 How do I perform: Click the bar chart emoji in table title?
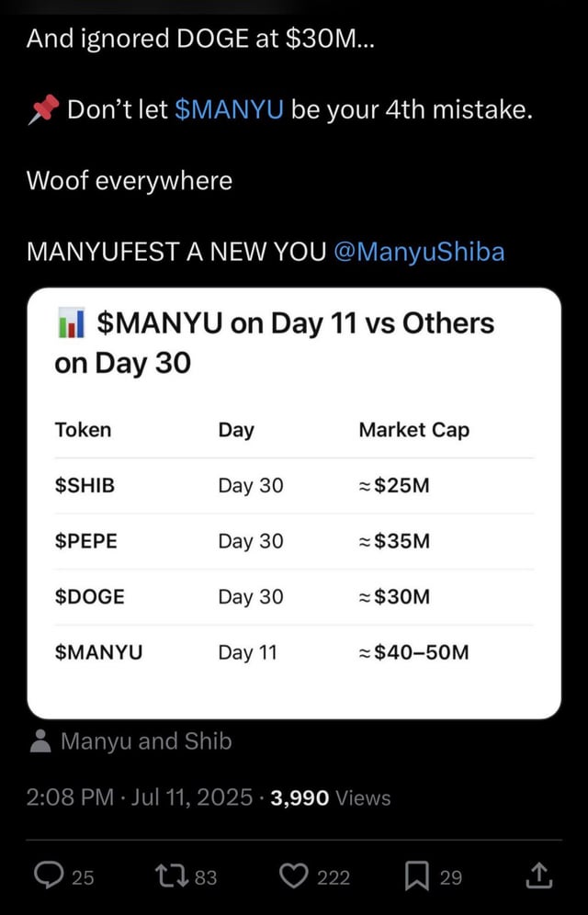click(71, 323)
